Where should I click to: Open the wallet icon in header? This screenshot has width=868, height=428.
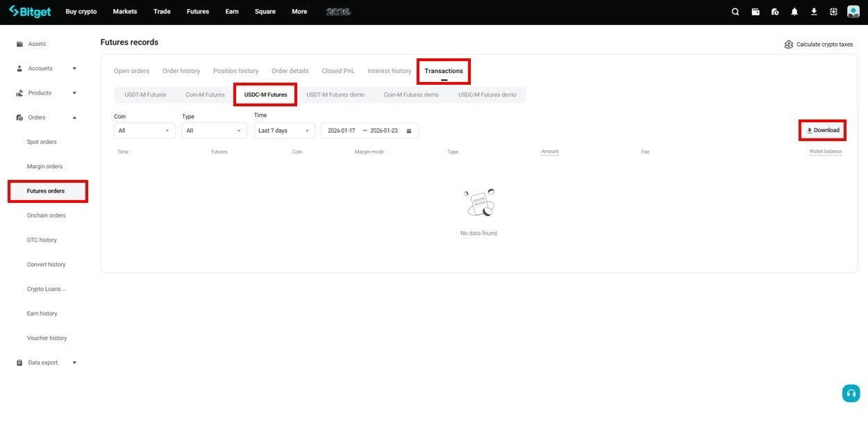click(x=756, y=12)
